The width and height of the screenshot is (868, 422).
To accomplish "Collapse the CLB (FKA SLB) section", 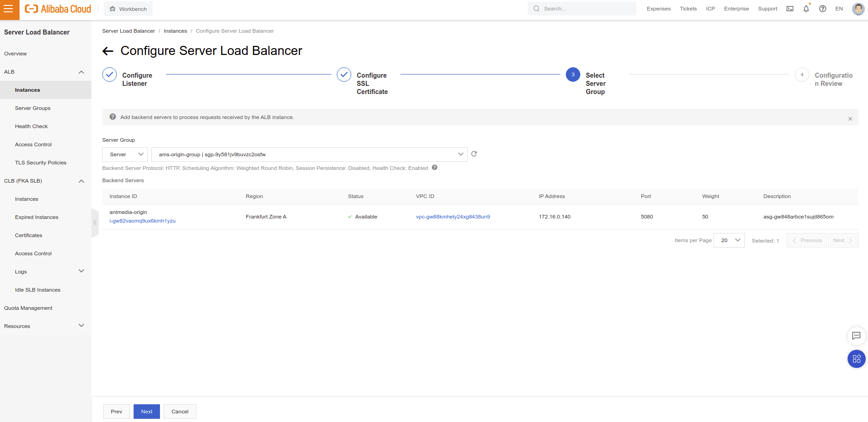I will tap(81, 181).
